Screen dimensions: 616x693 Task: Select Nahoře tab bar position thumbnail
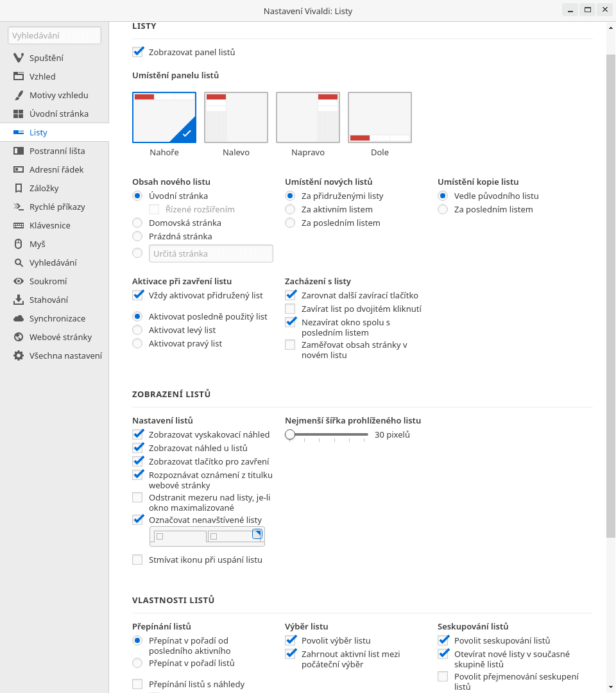point(164,117)
